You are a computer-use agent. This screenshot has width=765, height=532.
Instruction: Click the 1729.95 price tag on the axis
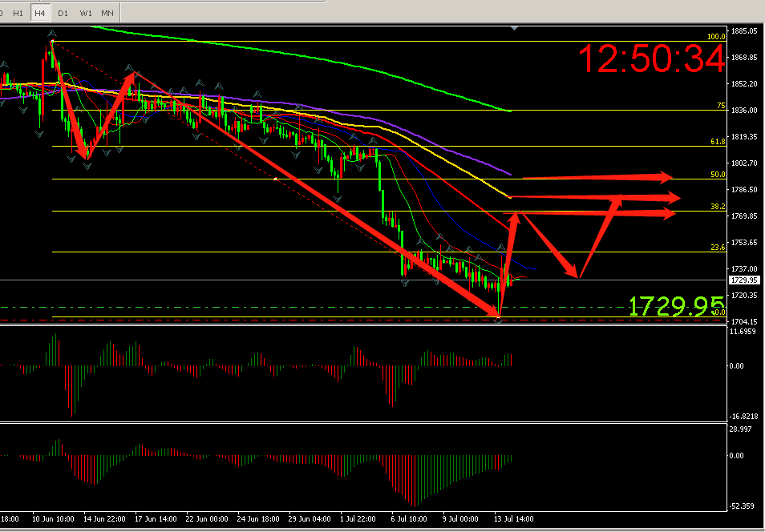click(744, 280)
